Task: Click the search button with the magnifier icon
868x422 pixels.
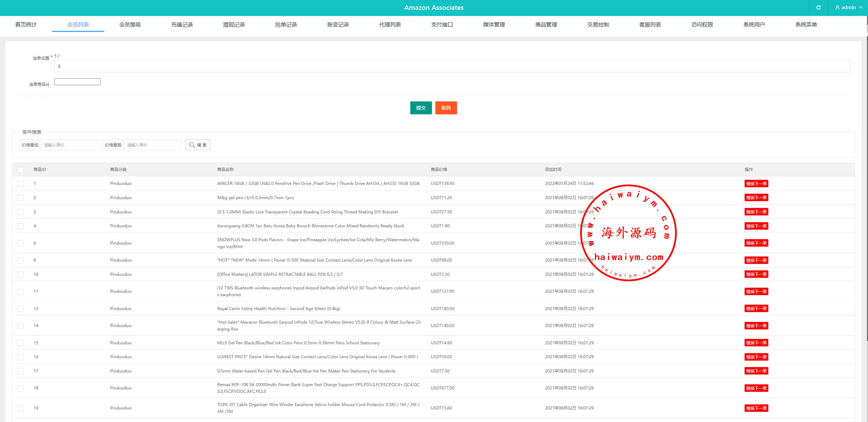Action: click(198, 145)
